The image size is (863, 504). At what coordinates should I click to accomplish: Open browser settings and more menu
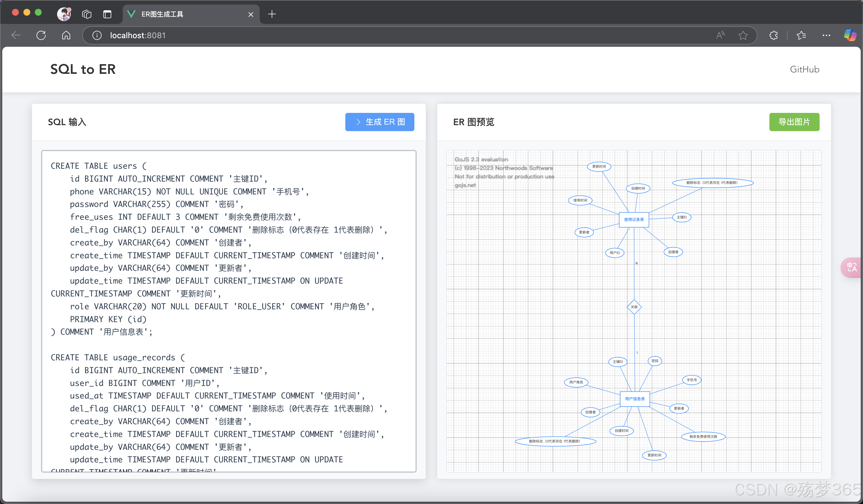click(x=826, y=35)
